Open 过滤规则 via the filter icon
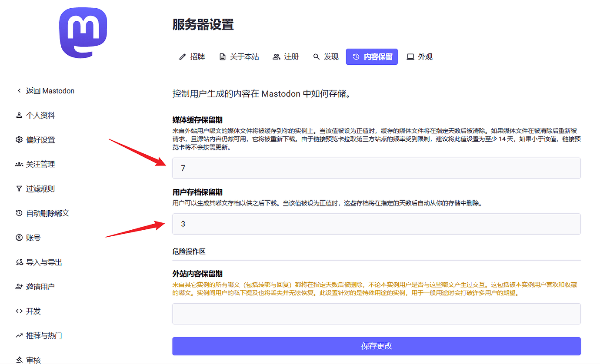The image size is (600, 364). [x=19, y=189]
